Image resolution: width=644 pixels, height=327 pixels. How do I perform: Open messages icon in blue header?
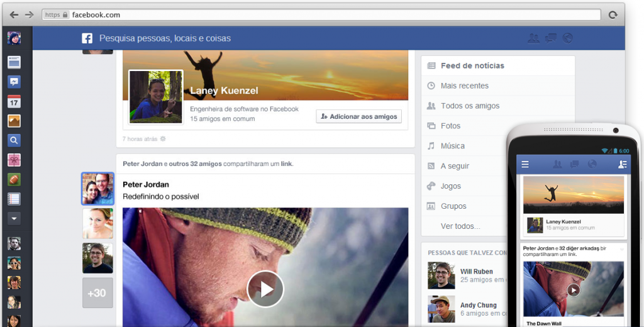(x=551, y=38)
